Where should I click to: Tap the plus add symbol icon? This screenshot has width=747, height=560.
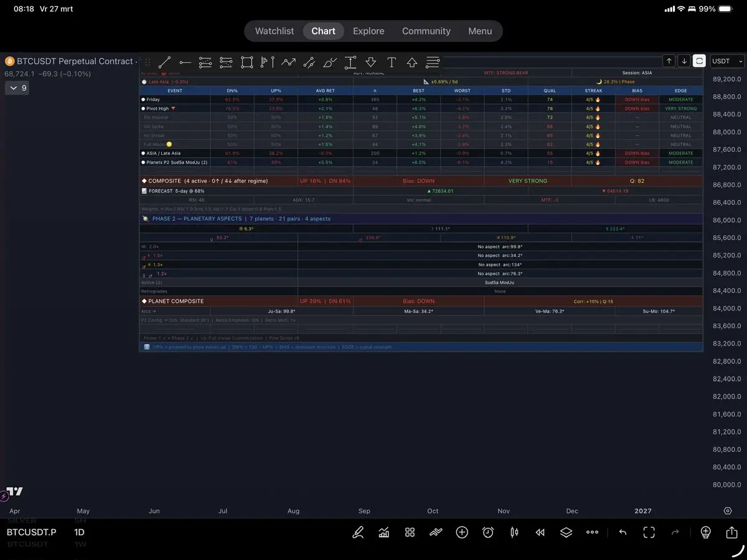(x=462, y=532)
